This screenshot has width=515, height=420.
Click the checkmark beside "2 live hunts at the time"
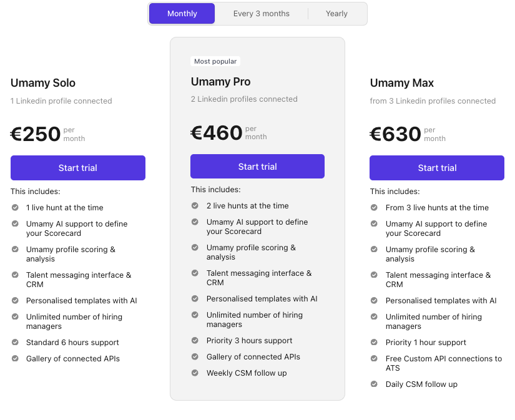195,206
